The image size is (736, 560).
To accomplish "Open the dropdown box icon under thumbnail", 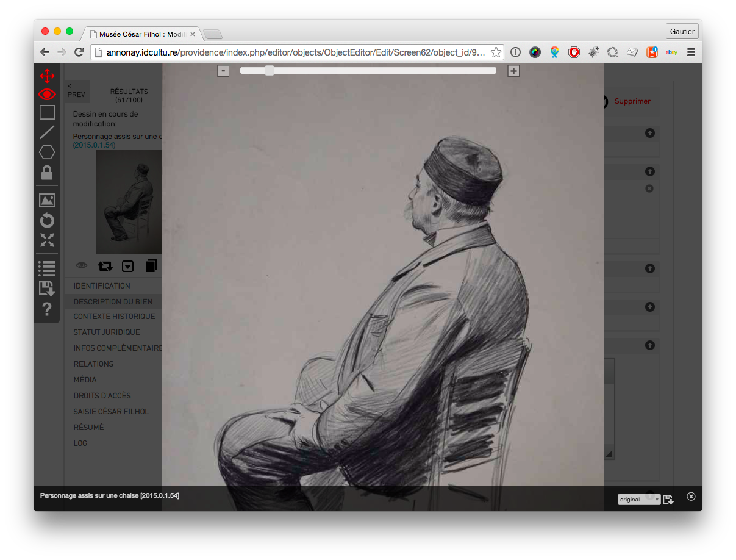I will coord(127,266).
